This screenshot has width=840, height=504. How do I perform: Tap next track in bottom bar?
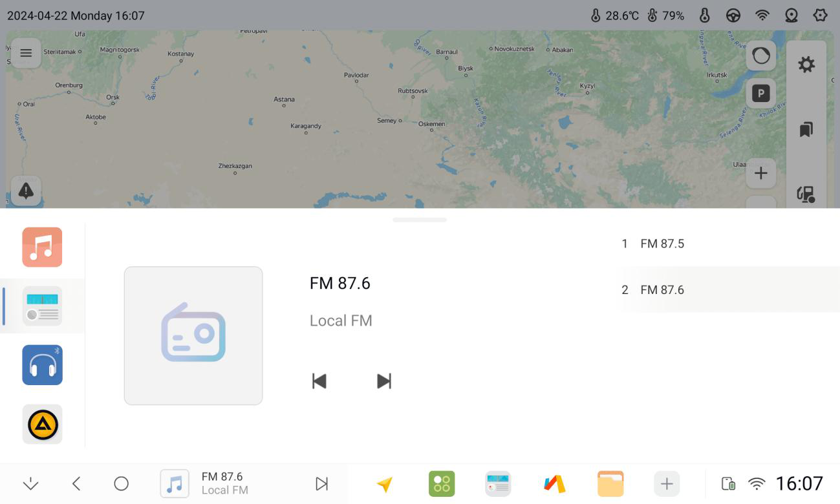tap(321, 484)
